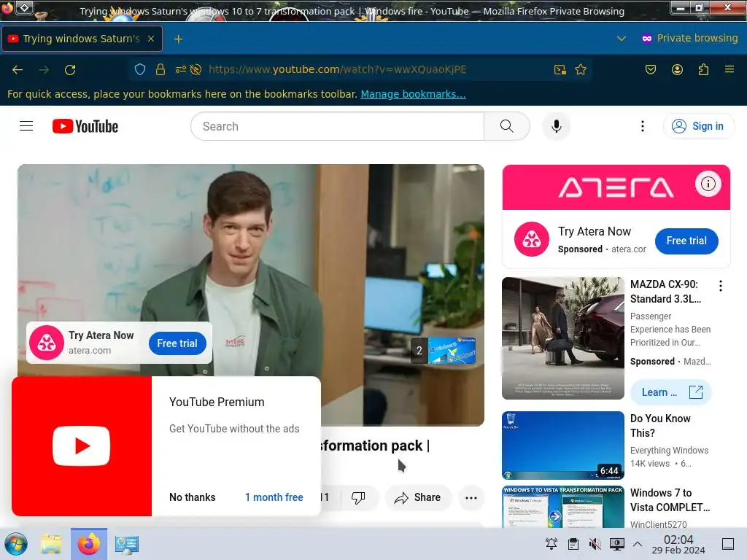
Task: Reload the page with refresh icon
Action: (x=70, y=70)
